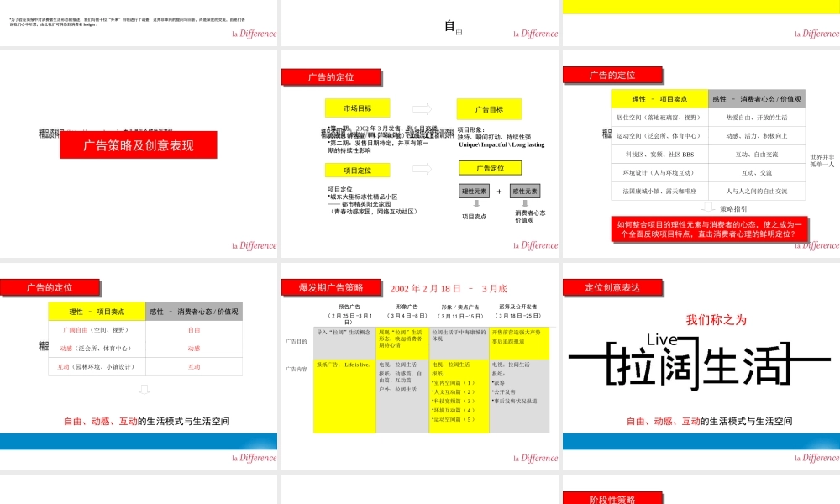The width and height of the screenshot is (840, 504).
Task: Select the yellow 广告定位 box in flowchart
Action: [x=491, y=168]
